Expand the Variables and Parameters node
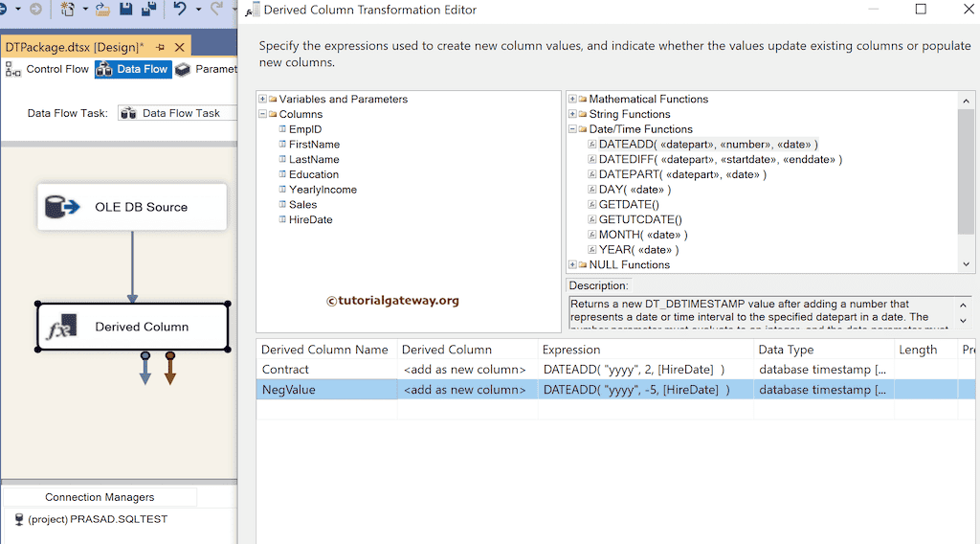This screenshot has height=544, width=980. coord(263,99)
